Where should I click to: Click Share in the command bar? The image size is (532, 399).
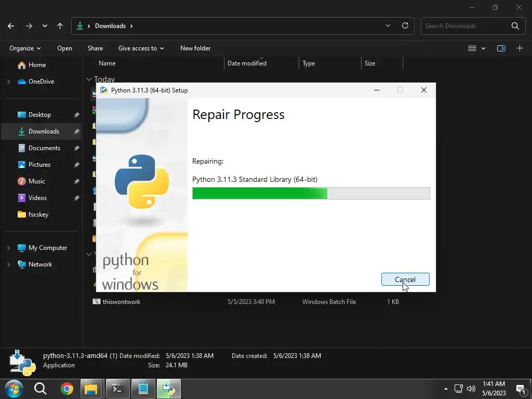(x=96, y=48)
